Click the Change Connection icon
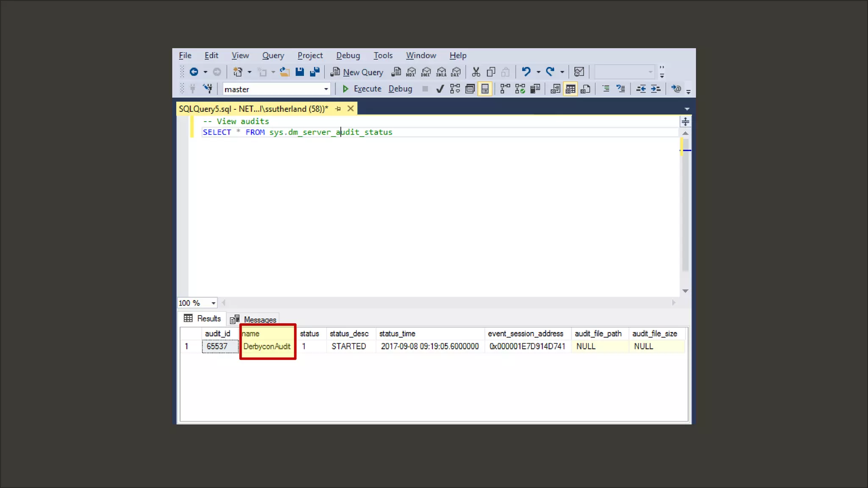 point(208,89)
